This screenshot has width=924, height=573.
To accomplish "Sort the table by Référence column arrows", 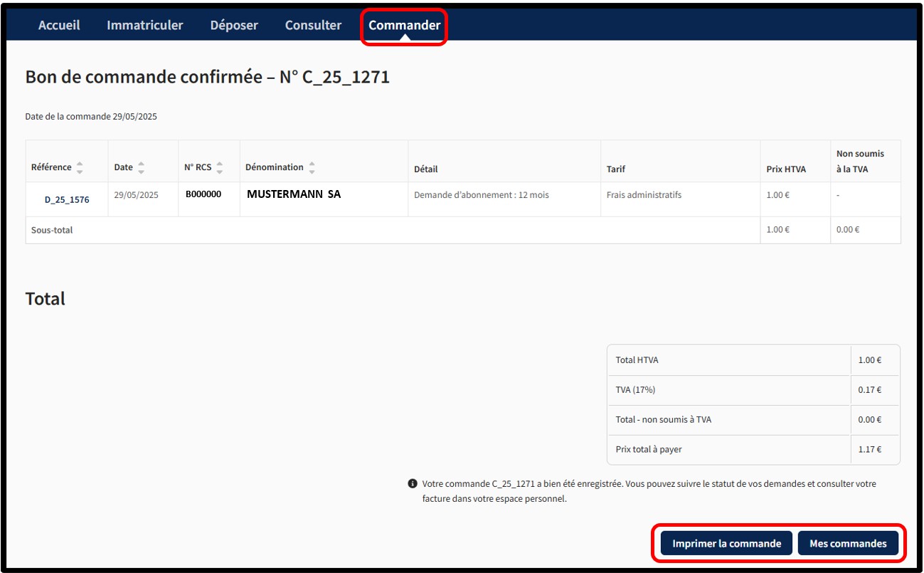I will click(80, 168).
